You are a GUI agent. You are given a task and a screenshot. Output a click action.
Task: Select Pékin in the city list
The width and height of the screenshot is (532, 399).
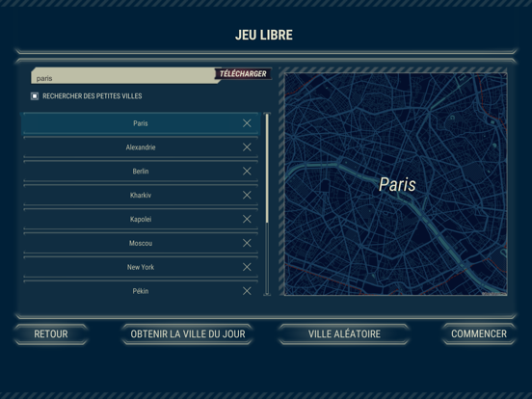(x=141, y=289)
